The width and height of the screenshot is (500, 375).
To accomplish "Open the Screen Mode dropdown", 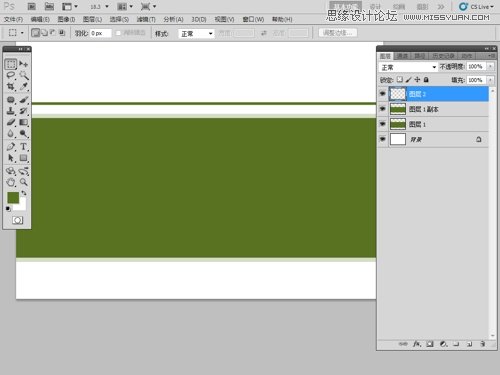I will pyautogui.click(x=148, y=6).
